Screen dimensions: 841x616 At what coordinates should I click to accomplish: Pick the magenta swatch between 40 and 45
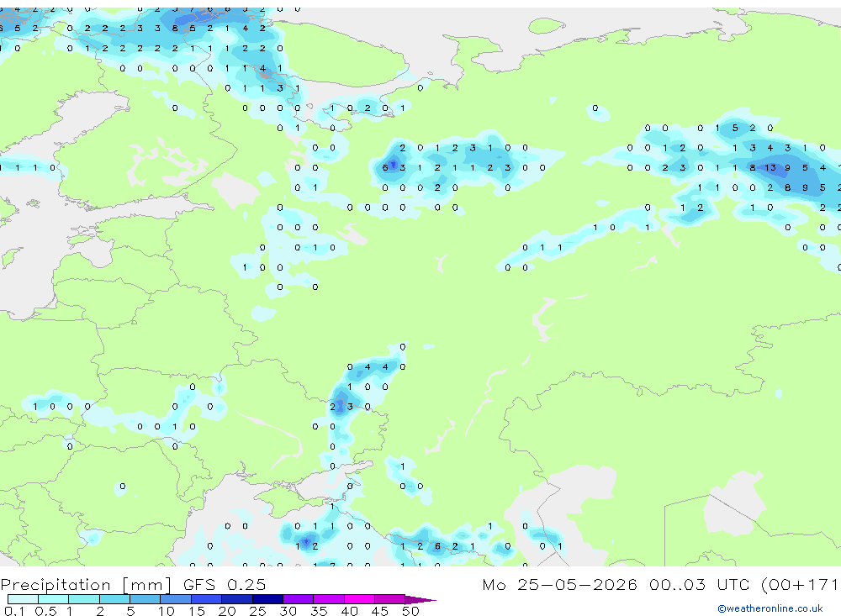[x=359, y=599]
